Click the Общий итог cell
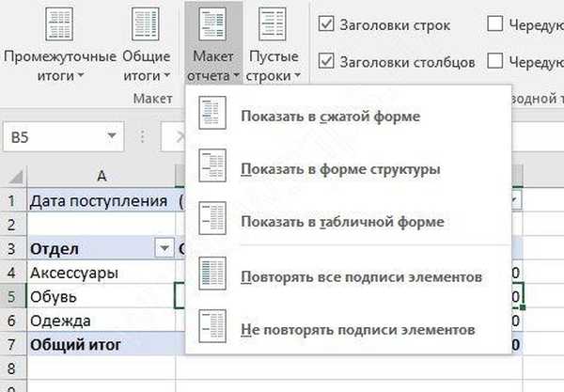This screenshot has width=564, height=392. coord(102,344)
